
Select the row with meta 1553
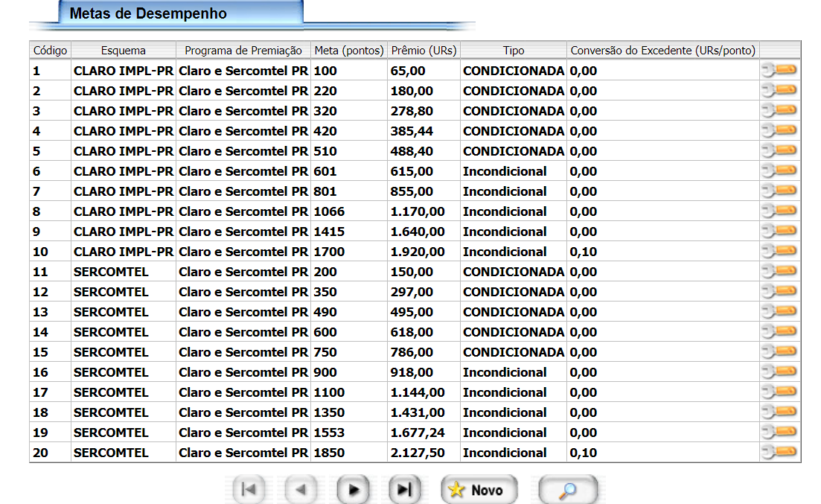pyautogui.click(x=329, y=433)
